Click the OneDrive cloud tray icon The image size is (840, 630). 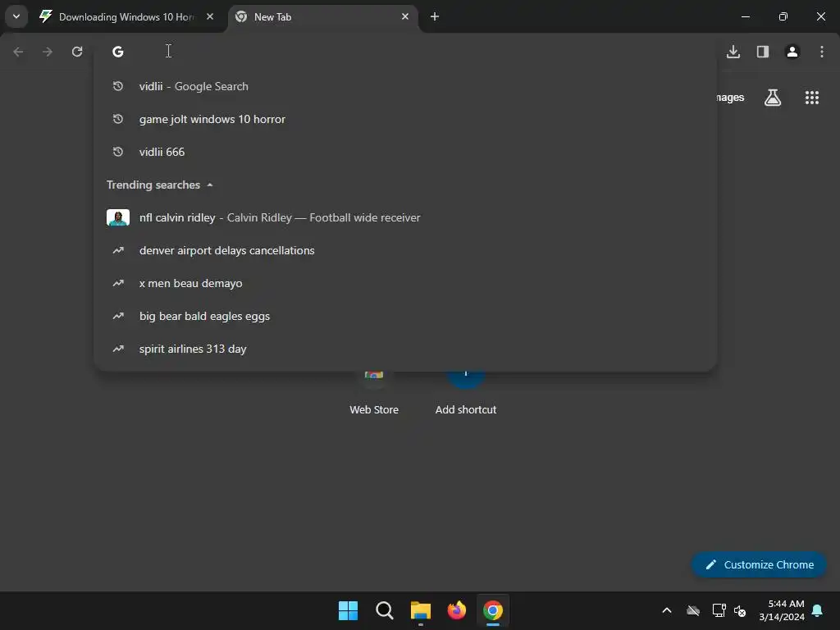click(x=693, y=610)
